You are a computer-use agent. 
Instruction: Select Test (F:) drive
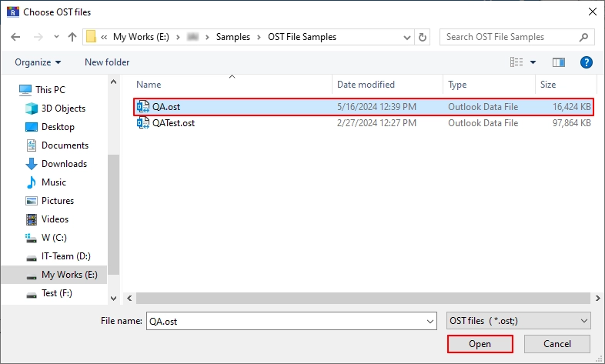click(x=57, y=293)
